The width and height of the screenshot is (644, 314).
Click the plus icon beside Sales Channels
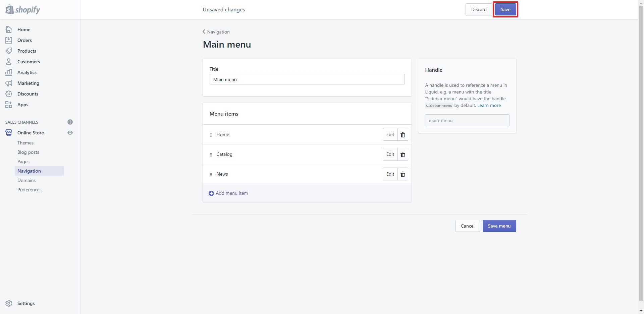point(70,122)
